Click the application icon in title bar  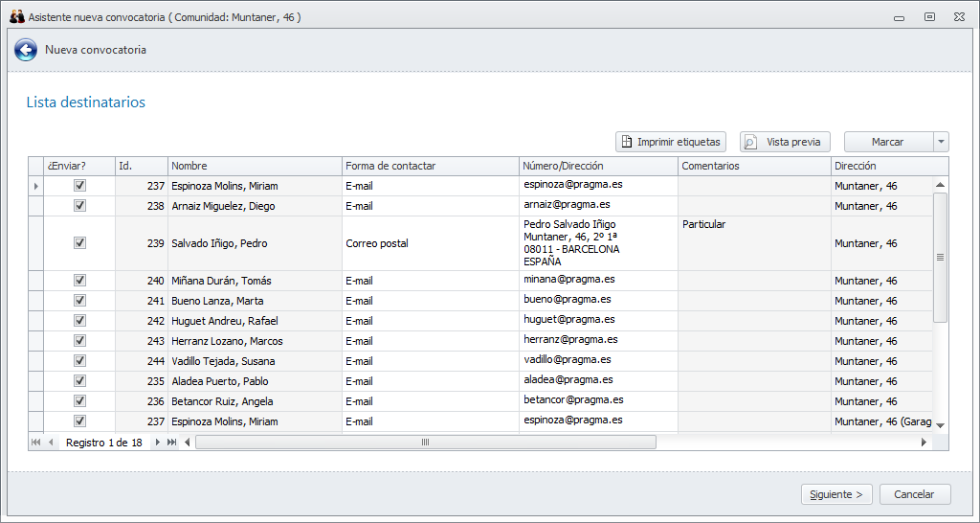tap(16, 16)
